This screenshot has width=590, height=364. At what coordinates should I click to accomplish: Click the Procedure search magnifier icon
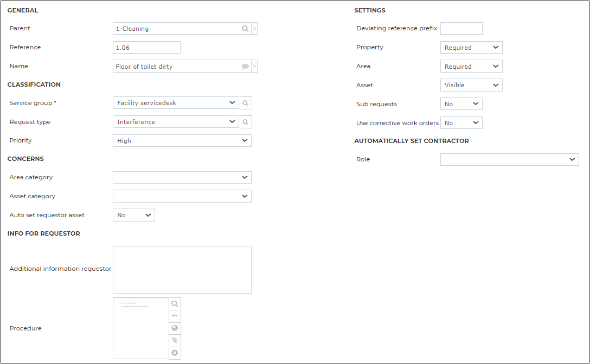(x=175, y=304)
